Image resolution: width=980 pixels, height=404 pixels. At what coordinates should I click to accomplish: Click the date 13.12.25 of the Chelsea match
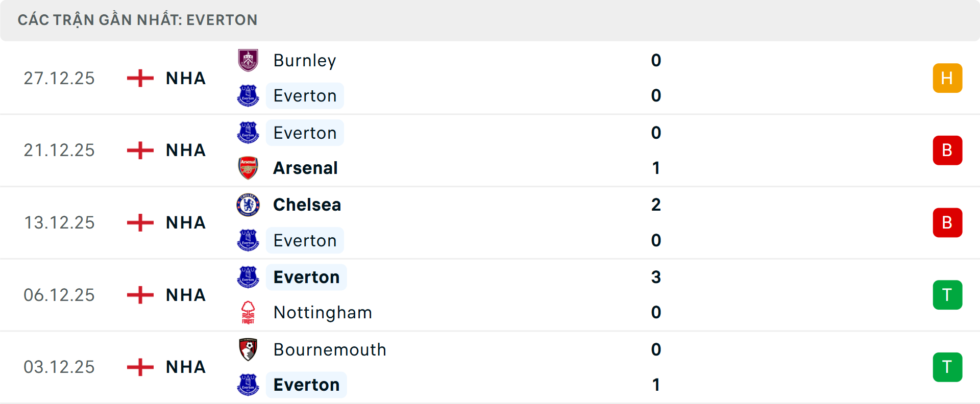coord(59,222)
